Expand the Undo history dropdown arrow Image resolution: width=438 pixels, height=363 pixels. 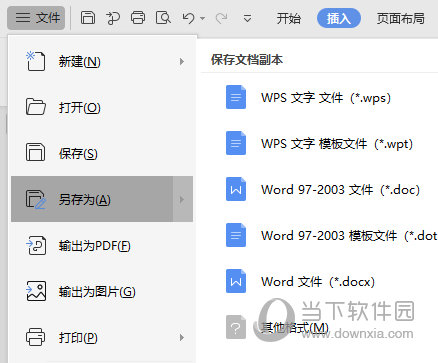point(203,18)
